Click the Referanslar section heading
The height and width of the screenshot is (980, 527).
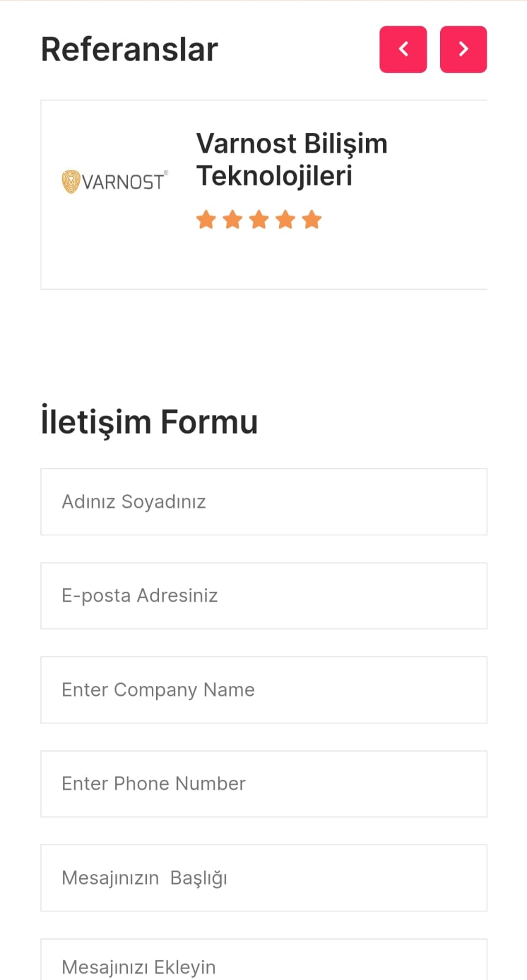click(x=129, y=50)
